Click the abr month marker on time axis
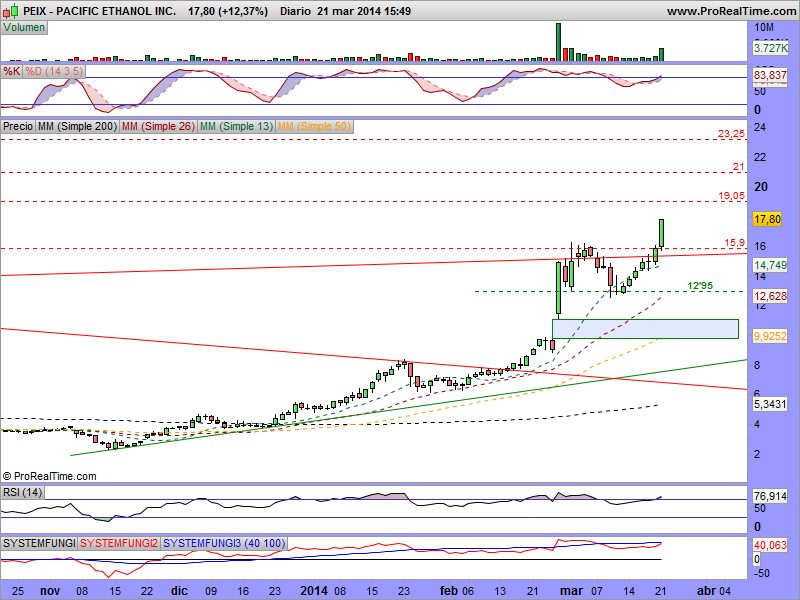 (707, 591)
